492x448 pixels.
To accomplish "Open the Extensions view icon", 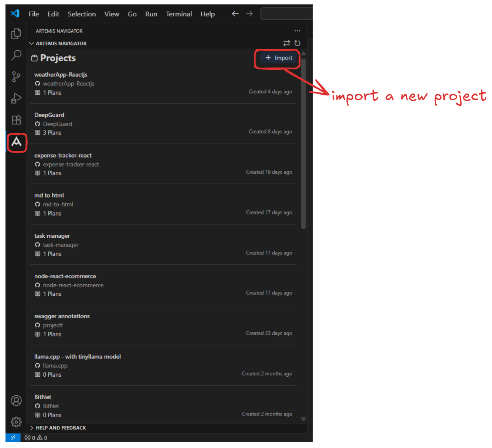I will [x=16, y=120].
